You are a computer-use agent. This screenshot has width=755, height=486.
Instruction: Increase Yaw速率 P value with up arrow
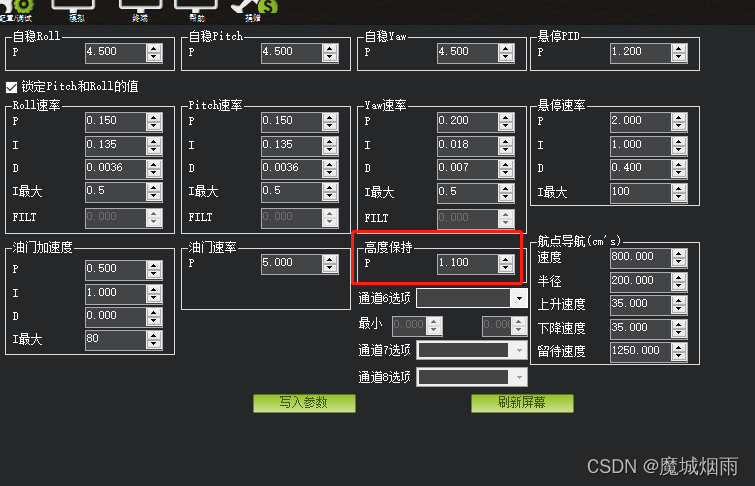[x=506, y=118]
